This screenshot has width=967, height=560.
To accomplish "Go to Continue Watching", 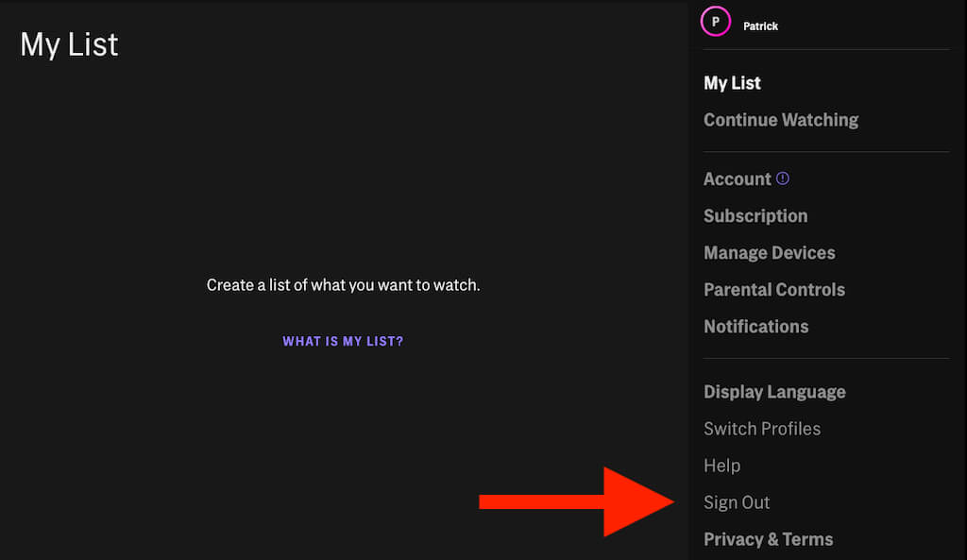I will [x=780, y=120].
